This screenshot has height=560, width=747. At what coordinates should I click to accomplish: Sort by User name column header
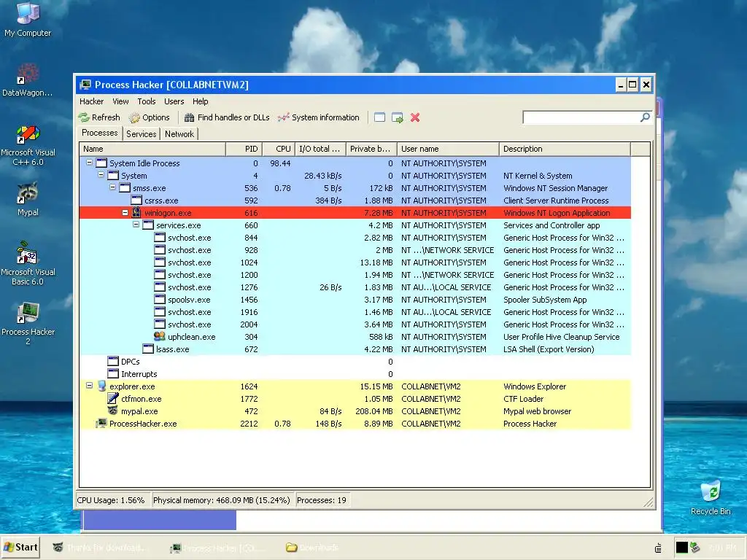(x=449, y=149)
